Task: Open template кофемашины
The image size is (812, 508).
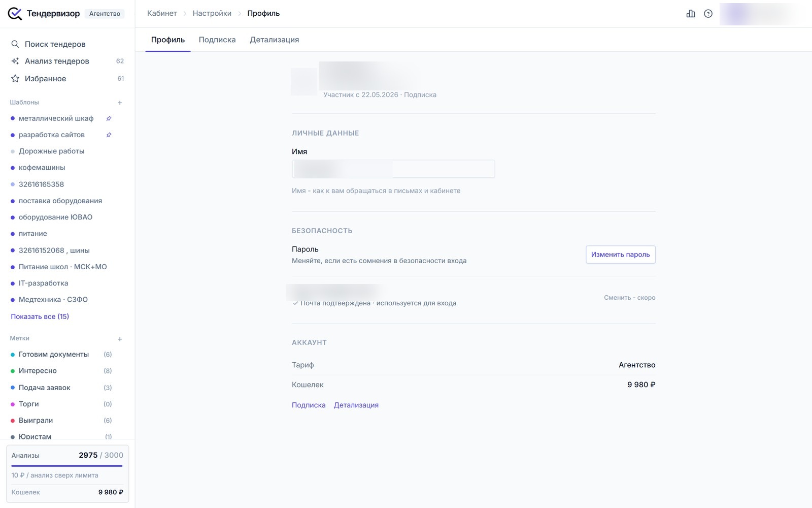Action: click(x=42, y=168)
